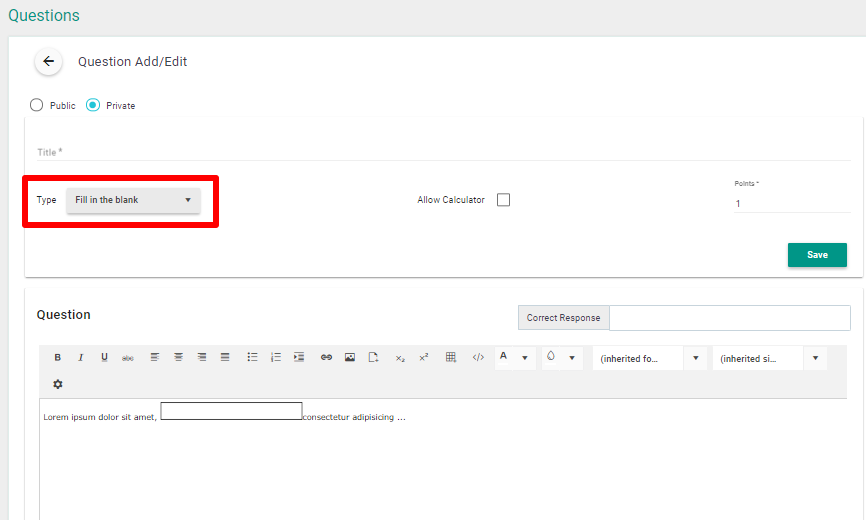Select the Private radio option
The image size is (866, 520).
[93, 105]
